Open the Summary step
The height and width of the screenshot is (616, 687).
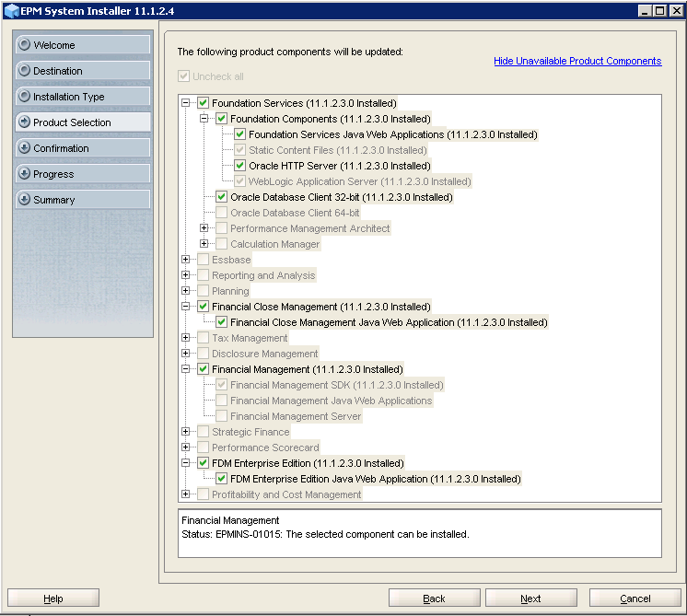tap(83, 199)
